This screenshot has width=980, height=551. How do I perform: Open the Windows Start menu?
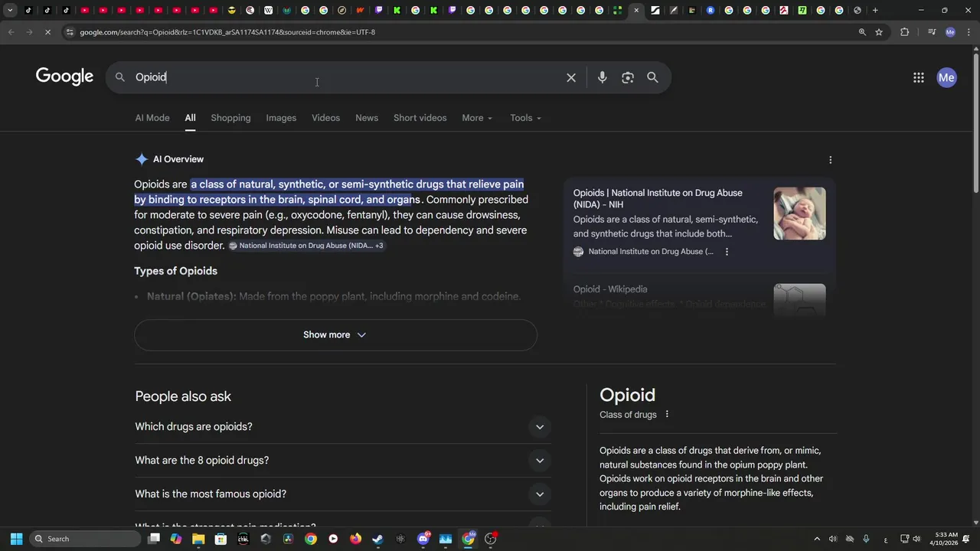click(x=16, y=539)
